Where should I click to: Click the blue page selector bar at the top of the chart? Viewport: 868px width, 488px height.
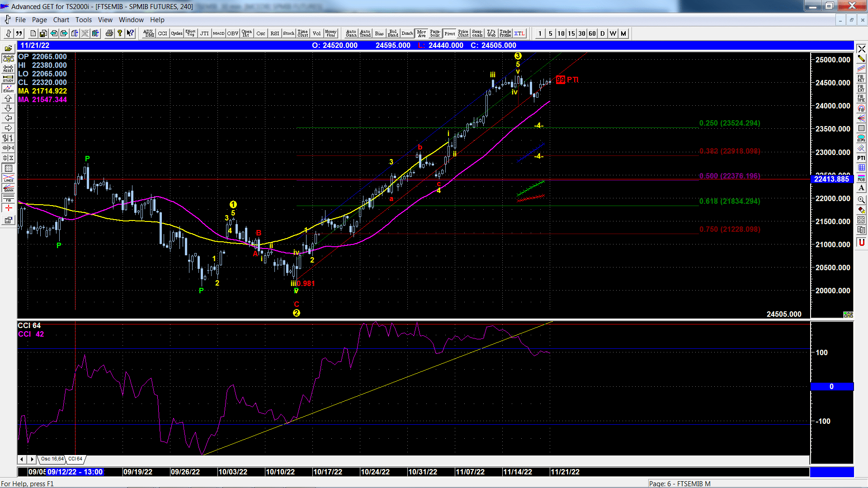tap(435, 45)
